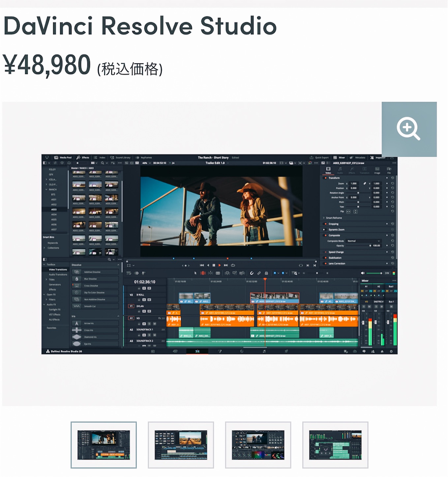This screenshot has height=477, width=448.
Task: Collapse the Iris transitions group
Action: click(118, 316)
